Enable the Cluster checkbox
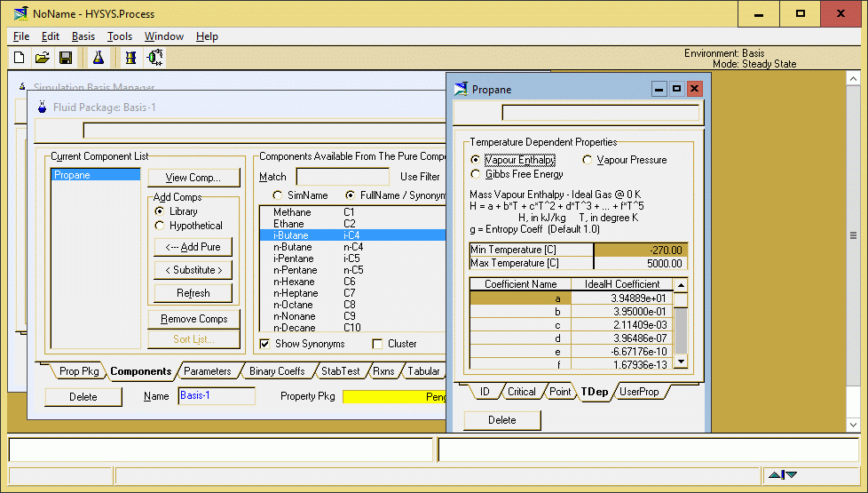 (x=377, y=344)
